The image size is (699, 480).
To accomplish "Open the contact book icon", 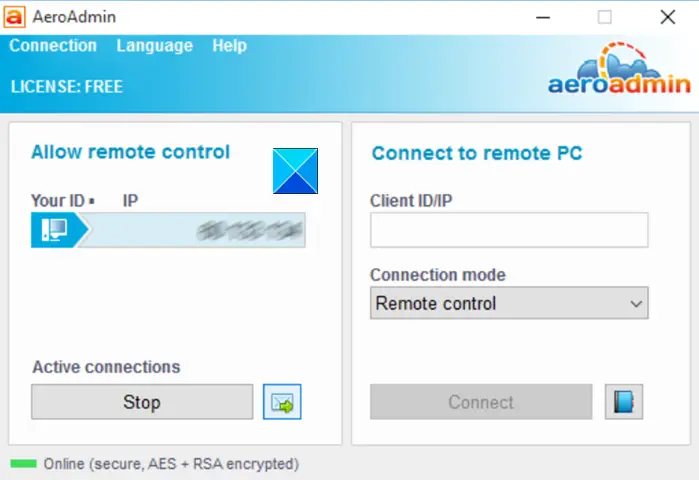I will click(624, 402).
